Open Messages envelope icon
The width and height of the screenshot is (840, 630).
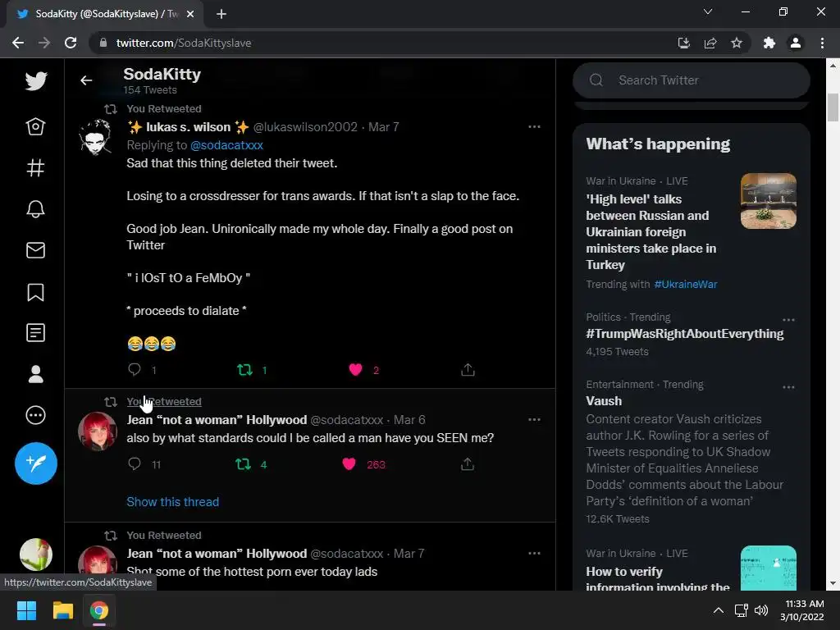coord(35,250)
